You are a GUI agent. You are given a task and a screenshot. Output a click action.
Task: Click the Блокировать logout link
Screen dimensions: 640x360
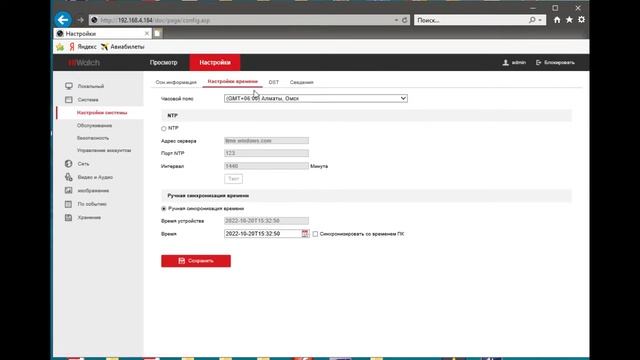coord(556,62)
